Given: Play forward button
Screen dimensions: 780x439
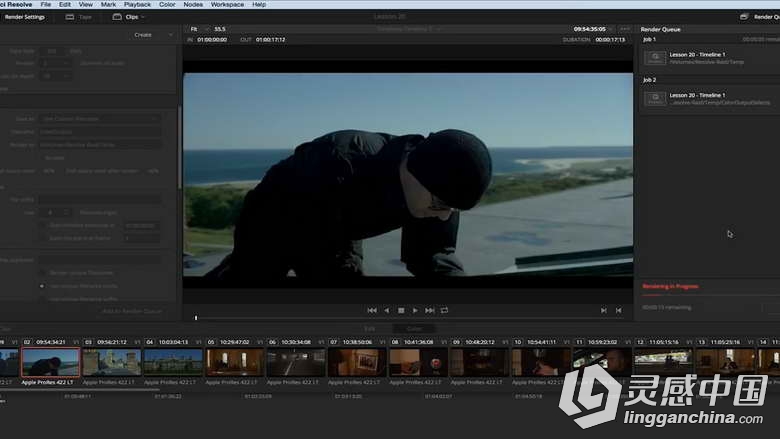Looking at the screenshot, I should (415, 310).
